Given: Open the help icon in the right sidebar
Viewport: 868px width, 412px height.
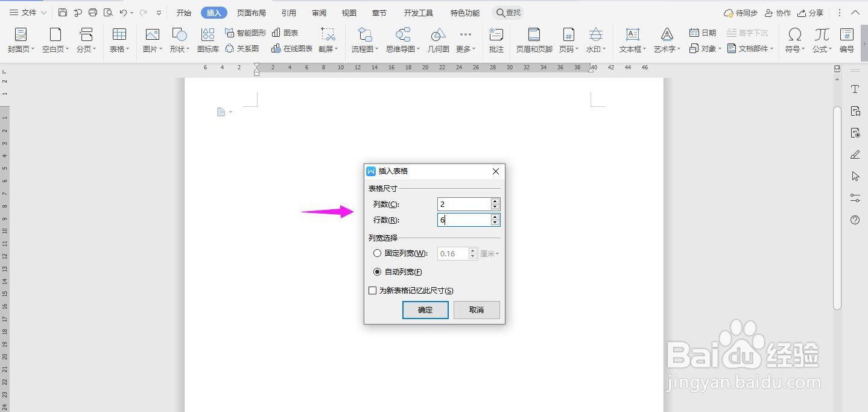Looking at the screenshot, I should click(x=855, y=220).
